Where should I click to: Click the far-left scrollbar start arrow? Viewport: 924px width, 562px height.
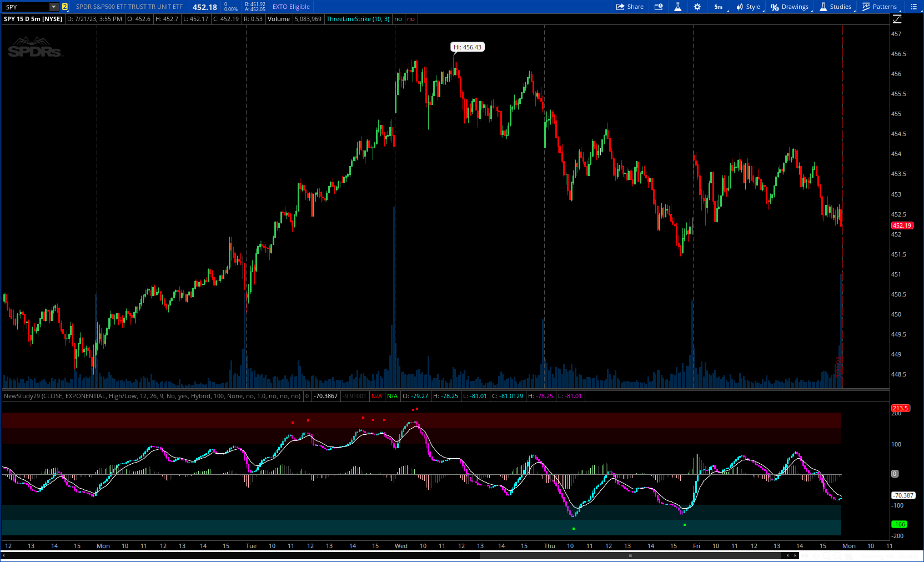(4, 555)
